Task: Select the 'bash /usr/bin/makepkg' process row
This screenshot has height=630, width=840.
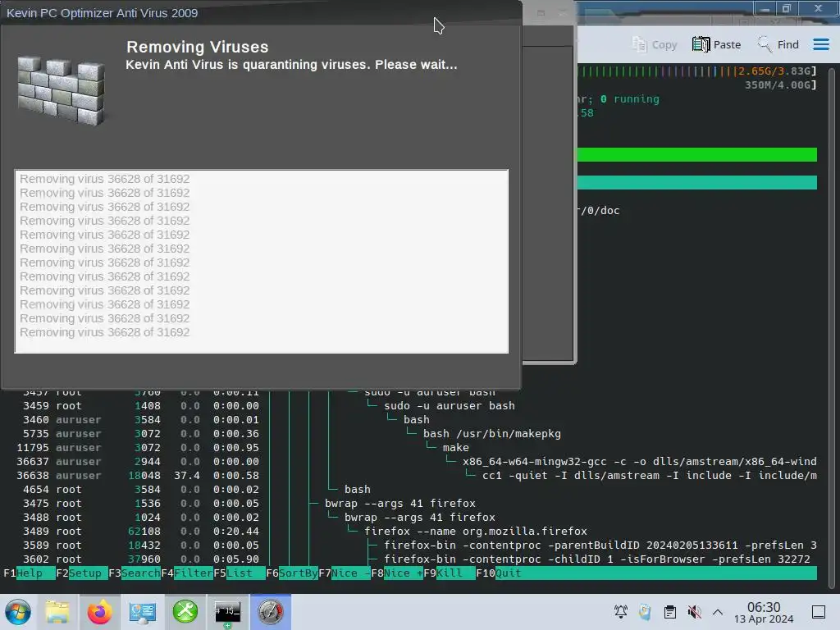Action: coord(410,434)
